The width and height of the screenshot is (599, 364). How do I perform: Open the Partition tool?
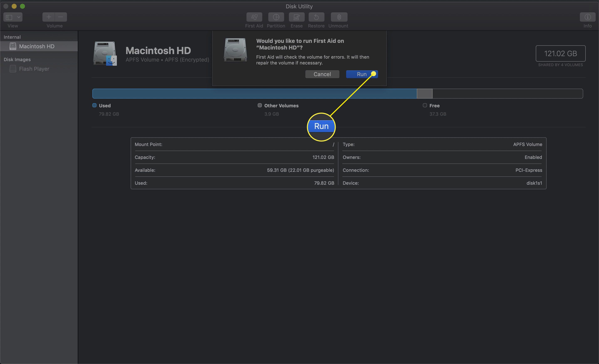point(276,17)
